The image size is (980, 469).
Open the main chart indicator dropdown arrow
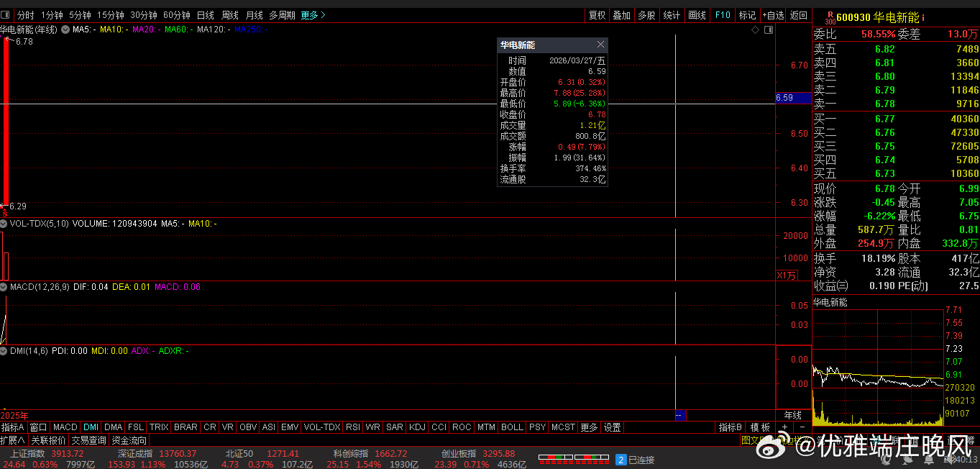(x=65, y=29)
